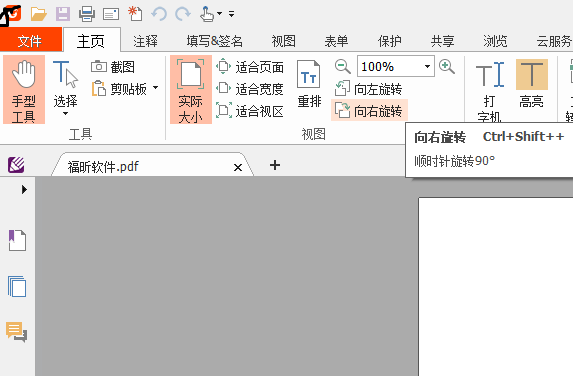The image size is (573, 376).
Task: Open the 填写&签名 tab
Action: 215,41
